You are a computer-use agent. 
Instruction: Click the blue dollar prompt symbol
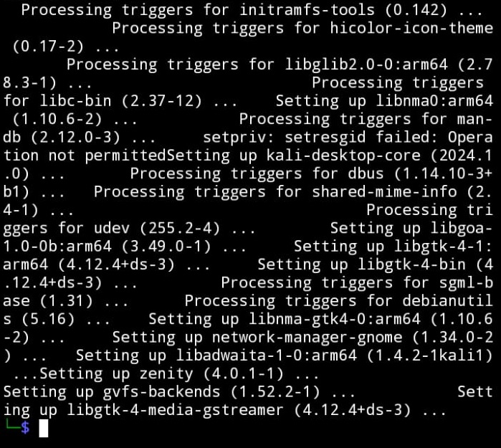coord(25,428)
